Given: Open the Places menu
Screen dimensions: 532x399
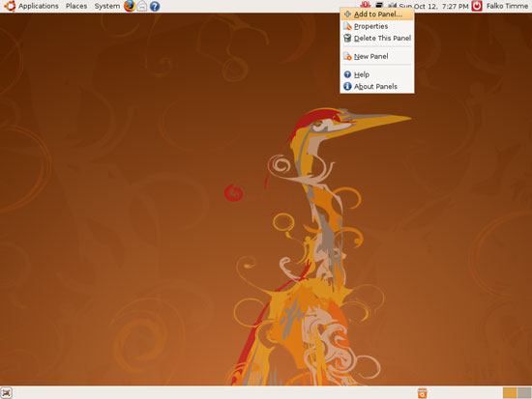Looking at the screenshot, I should tap(76, 6).
